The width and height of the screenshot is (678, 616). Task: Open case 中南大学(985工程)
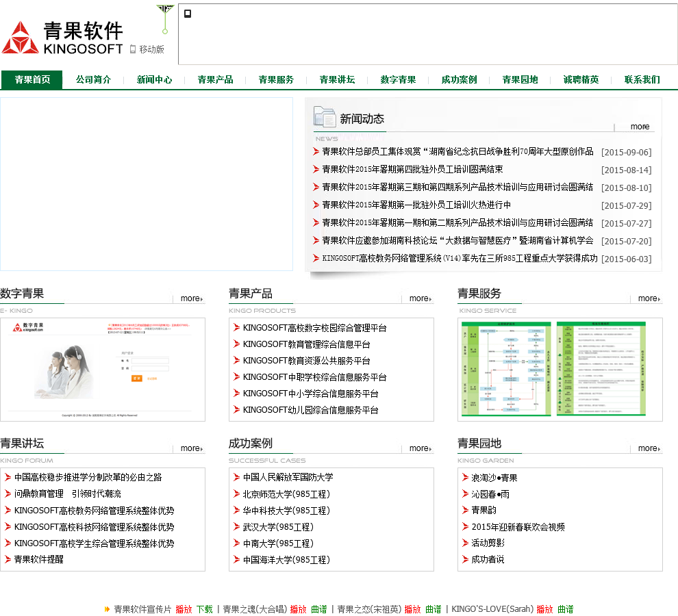pos(279,543)
